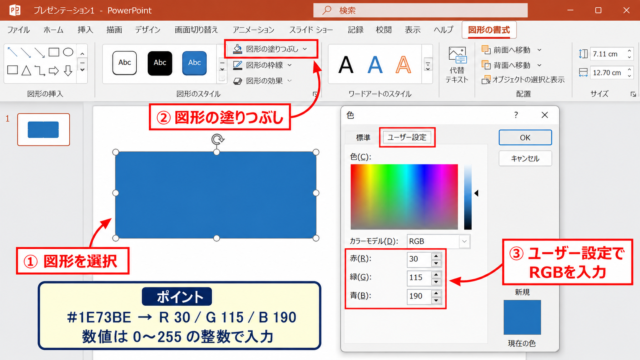Expand the 図形の枠線 dropdown arrow
This screenshot has height=360, width=640.
coord(289,65)
